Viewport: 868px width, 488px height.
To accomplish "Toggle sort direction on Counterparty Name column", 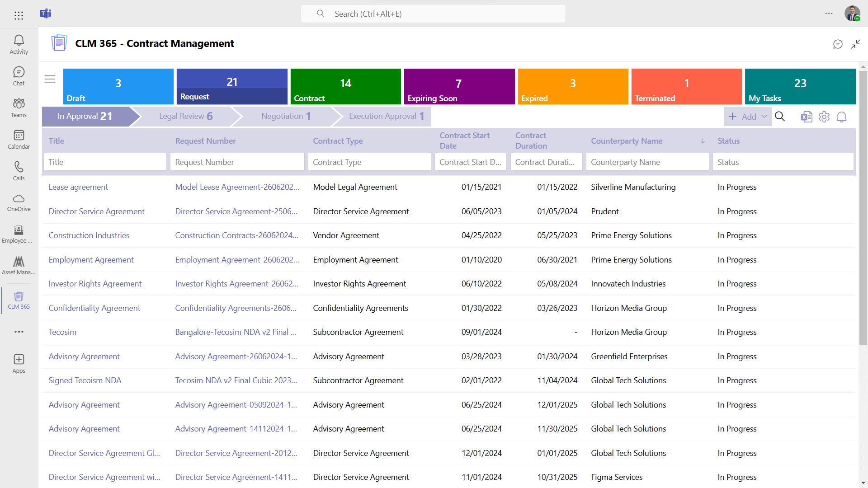I will 702,141.
